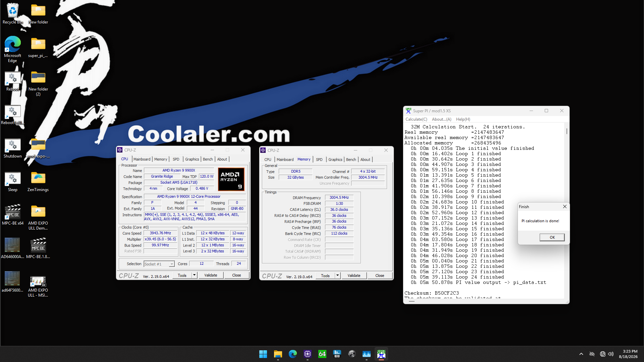Click the Super PI horizontal scrollbar thumb

click(412, 301)
